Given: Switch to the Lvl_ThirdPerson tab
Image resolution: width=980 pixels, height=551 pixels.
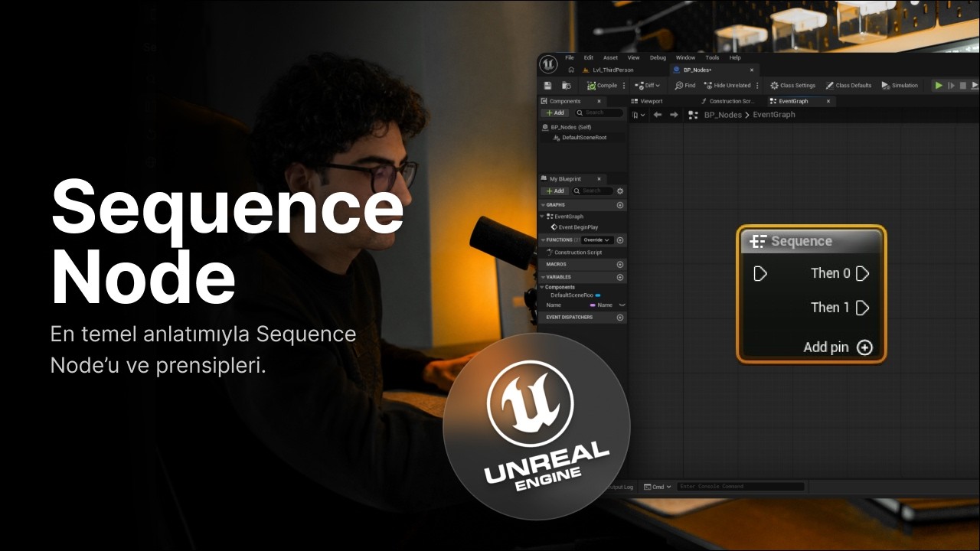Looking at the screenshot, I should (x=609, y=70).
